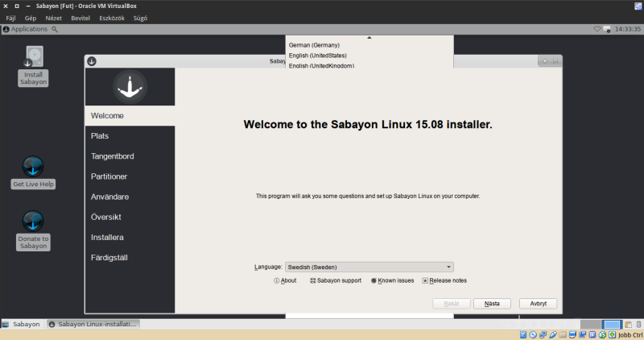This screenshot has height=340, width=644.
Task: Click the clipboard icon in bottom panel
Action: [x=629, y=325]
